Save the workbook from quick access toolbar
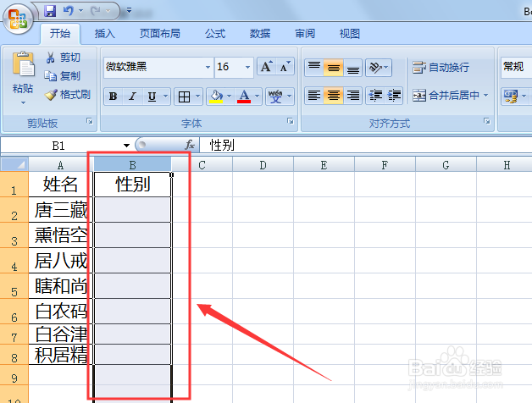Image resolution: width=532 pixels, height=403 pixels. click(50, 11)
